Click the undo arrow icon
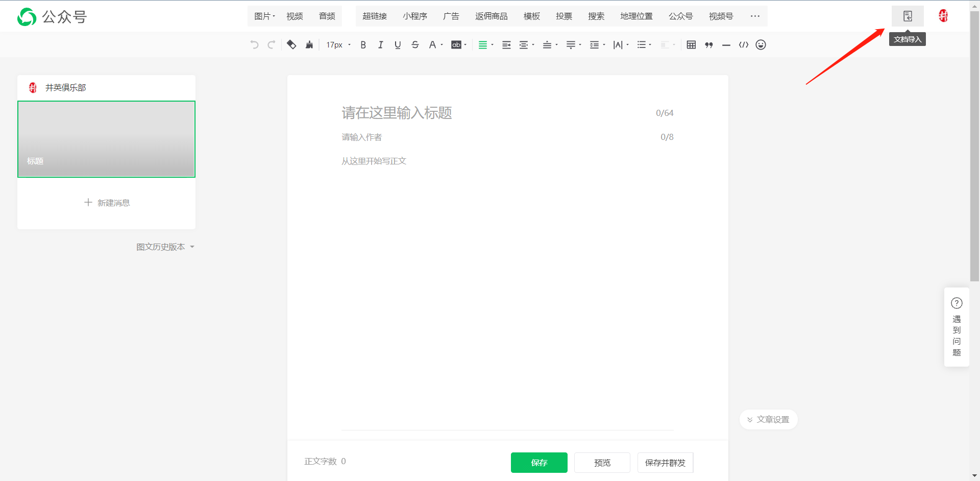The image size is (980, 481). coord(254,45)
